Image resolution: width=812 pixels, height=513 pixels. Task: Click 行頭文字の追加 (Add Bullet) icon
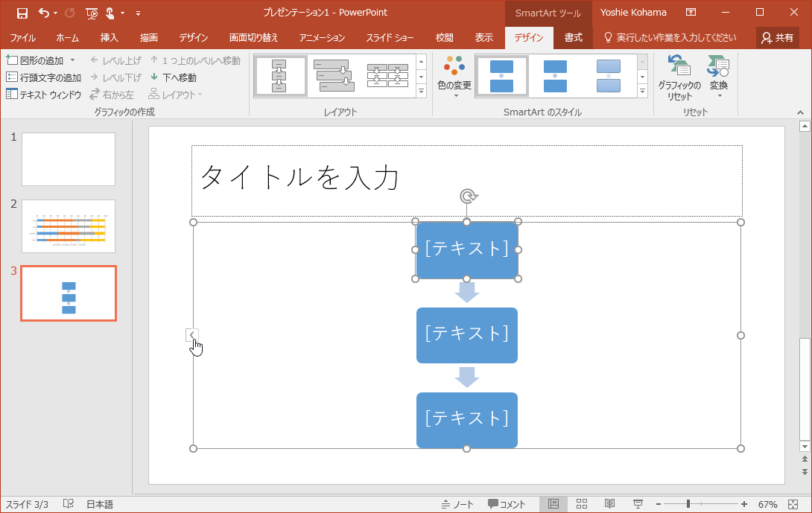(x=12, y=77)
